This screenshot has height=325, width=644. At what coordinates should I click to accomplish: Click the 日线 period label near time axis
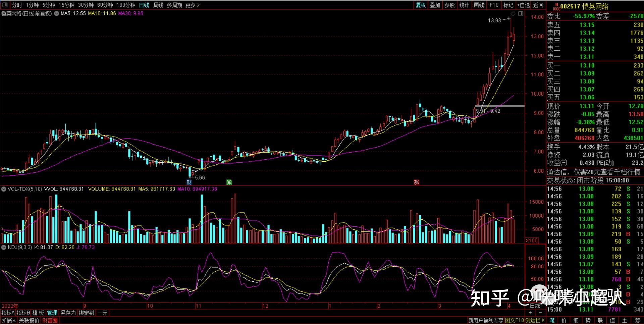point(535,306)
